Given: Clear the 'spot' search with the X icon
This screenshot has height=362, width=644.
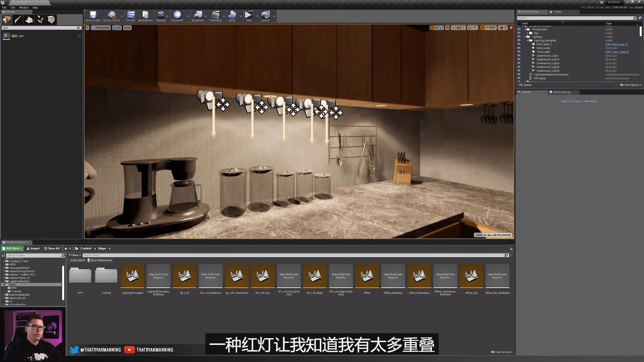Looking at the screenshot, I should (78, 28).
